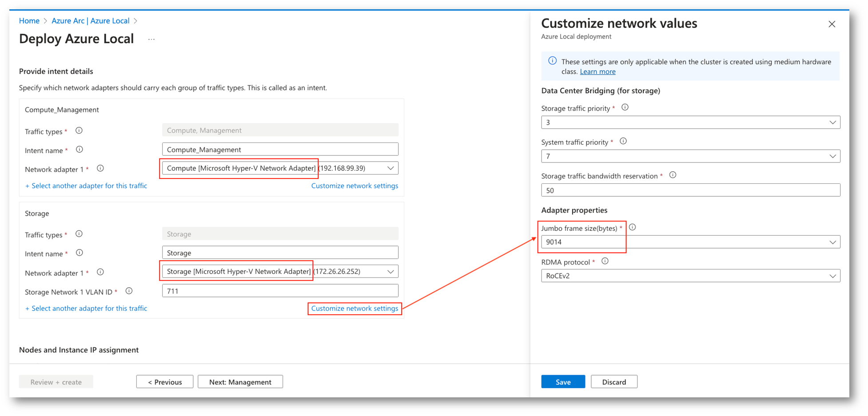Open the Compute network adapter 1 dropdown
The width and height of the screenshot is (868, 416).
[280, 168]
